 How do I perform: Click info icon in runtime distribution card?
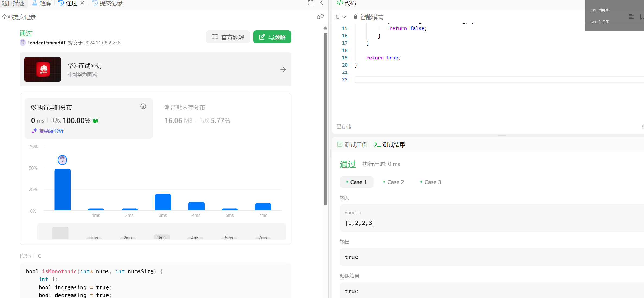(143, 107)
